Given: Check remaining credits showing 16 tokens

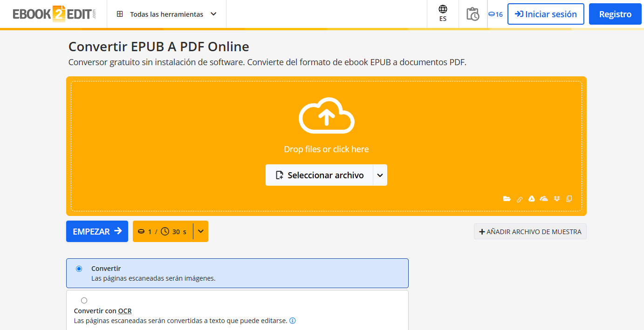Looking at the screenshot, I should 497,14.
